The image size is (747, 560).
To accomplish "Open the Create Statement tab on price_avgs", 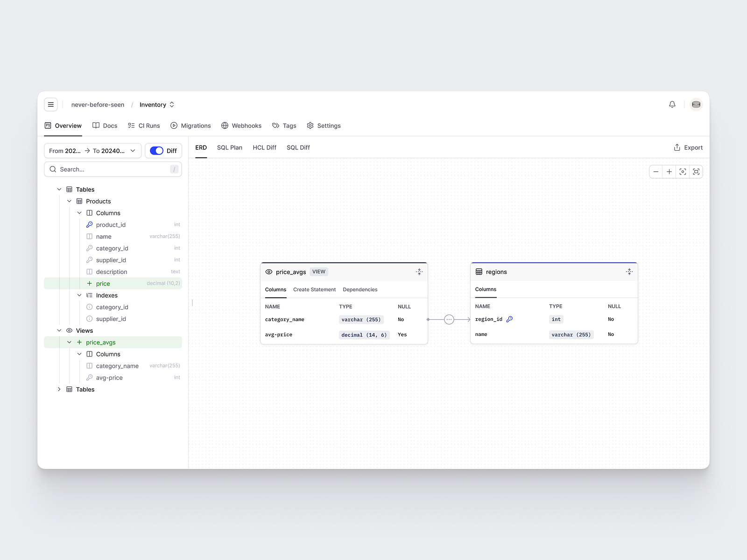I will tap(314, 289).
